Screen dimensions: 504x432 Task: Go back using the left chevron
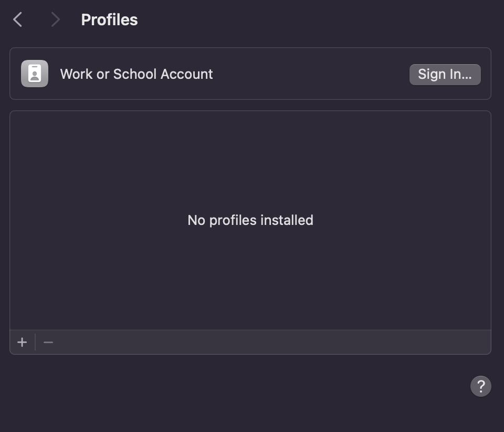pyautogui.click(x=18, y=19)
